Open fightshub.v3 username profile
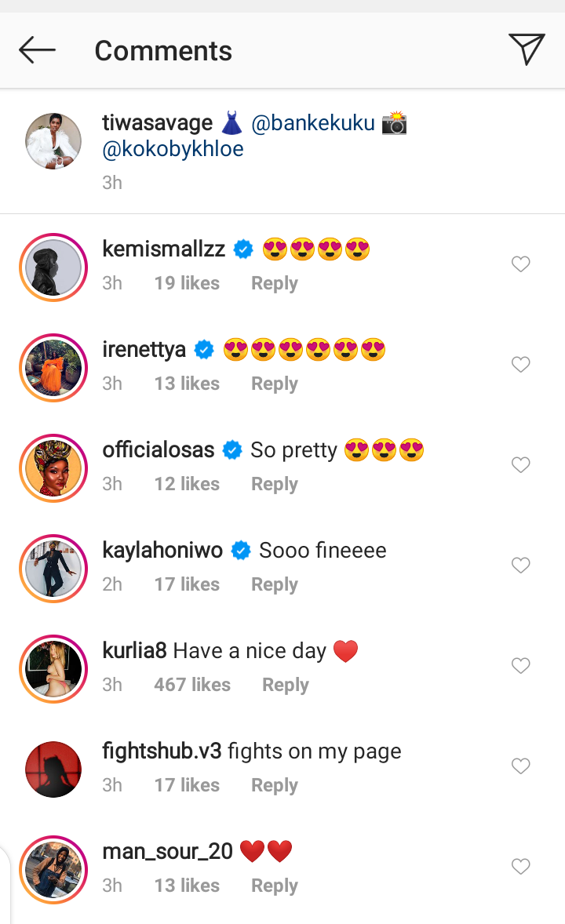The width and height of the screenshot is (565, 924). (162, 751)
